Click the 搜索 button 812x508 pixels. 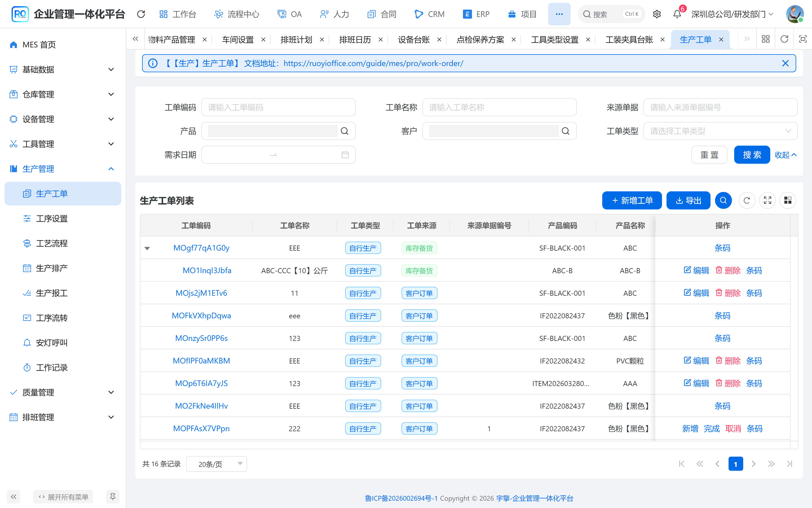click(x=752, y=155)
